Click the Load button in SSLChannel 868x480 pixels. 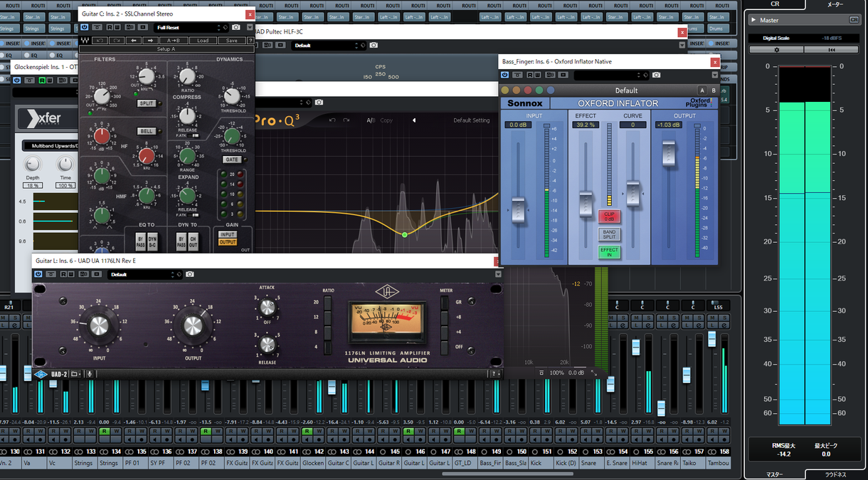[x=203, y=41]
